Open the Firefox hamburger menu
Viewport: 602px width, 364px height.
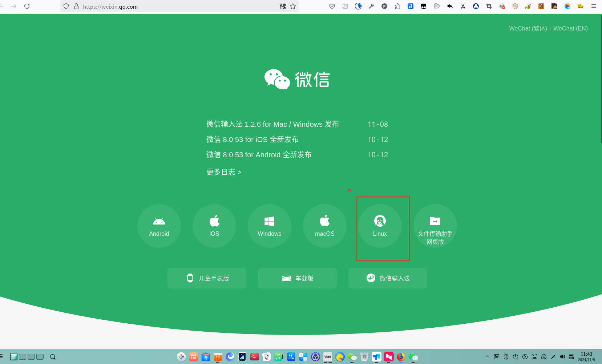[594, 6]
